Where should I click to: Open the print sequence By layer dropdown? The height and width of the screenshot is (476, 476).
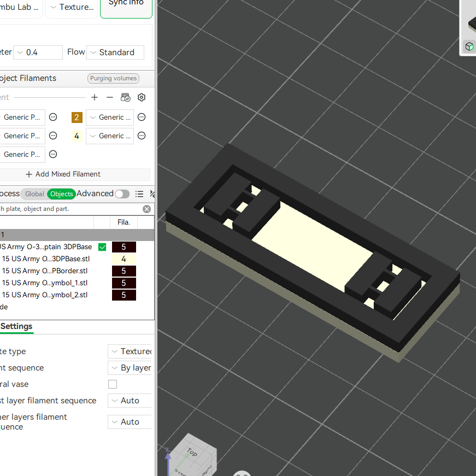(130, 368)
